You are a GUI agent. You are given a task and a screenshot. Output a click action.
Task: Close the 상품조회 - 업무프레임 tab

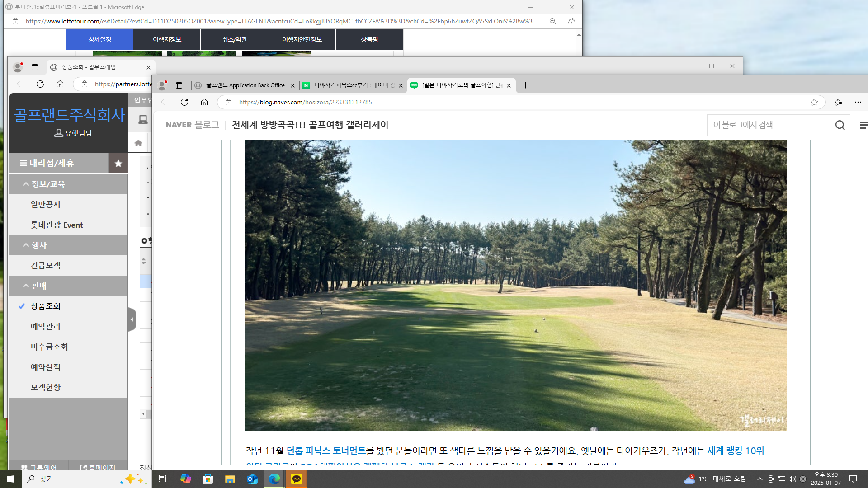(x=148, y=67)
